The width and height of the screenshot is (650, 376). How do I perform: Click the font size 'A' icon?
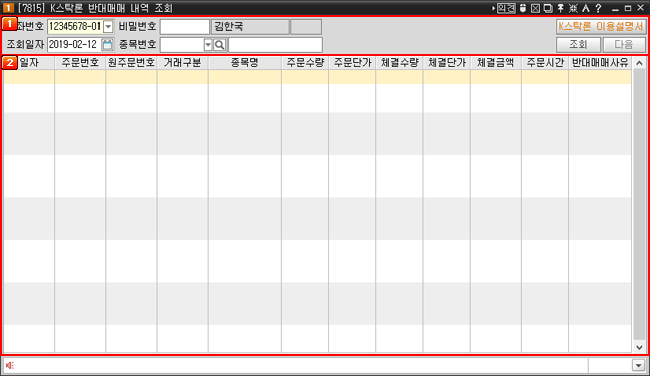(585, 8)
